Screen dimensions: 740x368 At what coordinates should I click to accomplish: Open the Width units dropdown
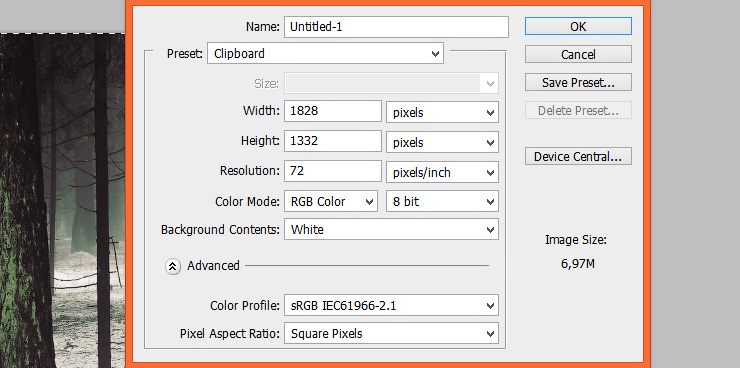pyautogui.click(x=442, y=112)
